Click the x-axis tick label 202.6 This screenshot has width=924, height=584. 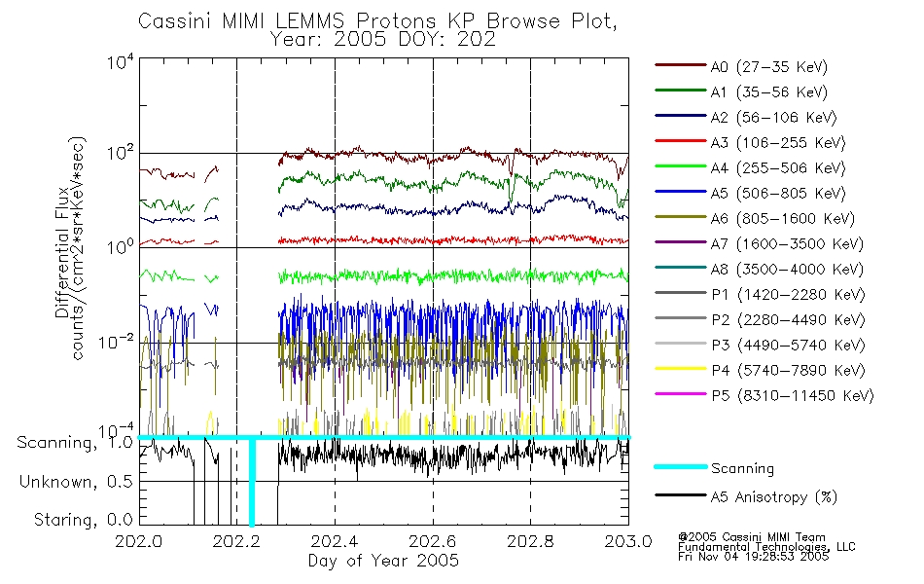point(432,541)
